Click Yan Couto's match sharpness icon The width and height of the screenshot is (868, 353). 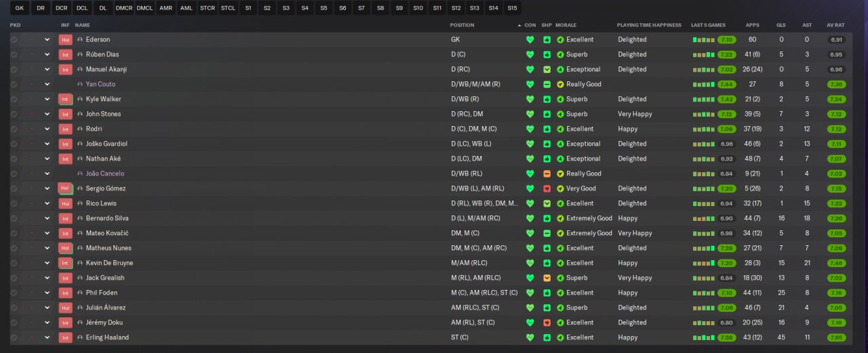[x=547, y=84]
